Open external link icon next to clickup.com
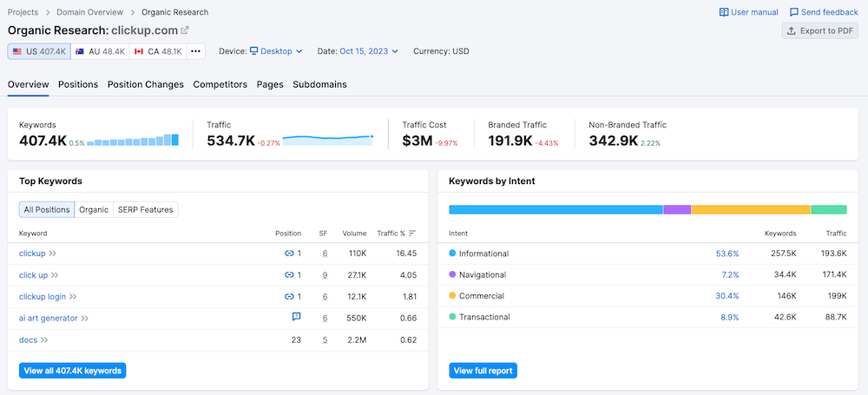Screen dimensions: 868x395 coord(186,30)
